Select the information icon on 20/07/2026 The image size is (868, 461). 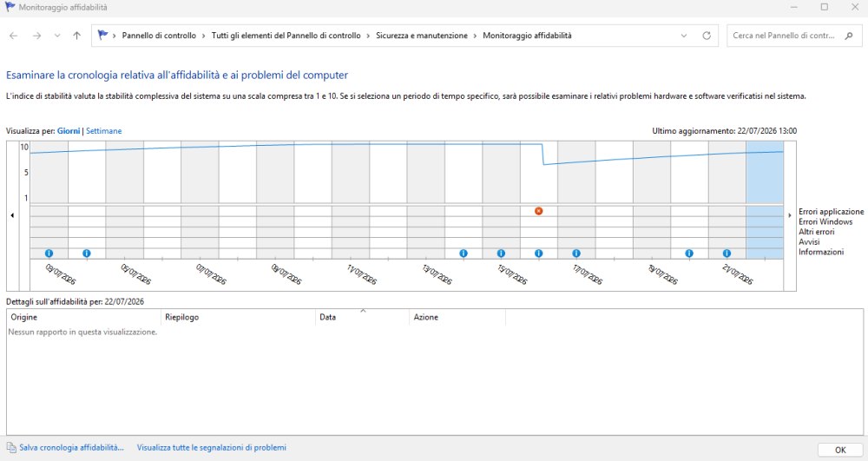click(689, 253)
